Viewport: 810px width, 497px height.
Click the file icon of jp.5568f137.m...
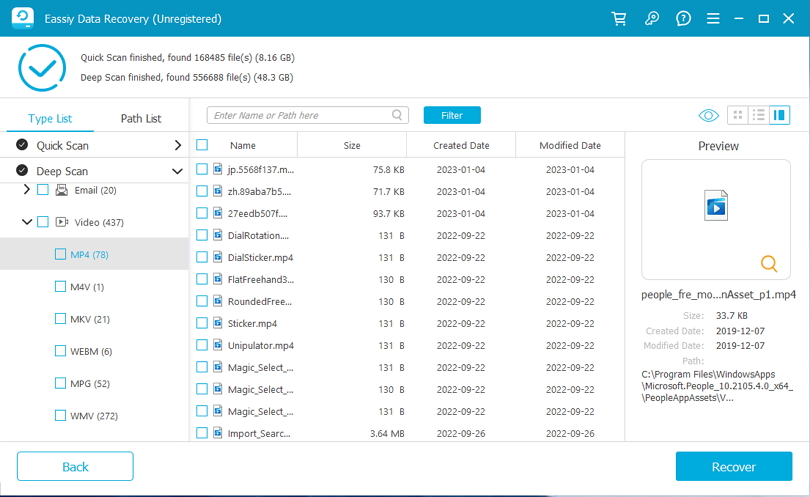(218, 169)
